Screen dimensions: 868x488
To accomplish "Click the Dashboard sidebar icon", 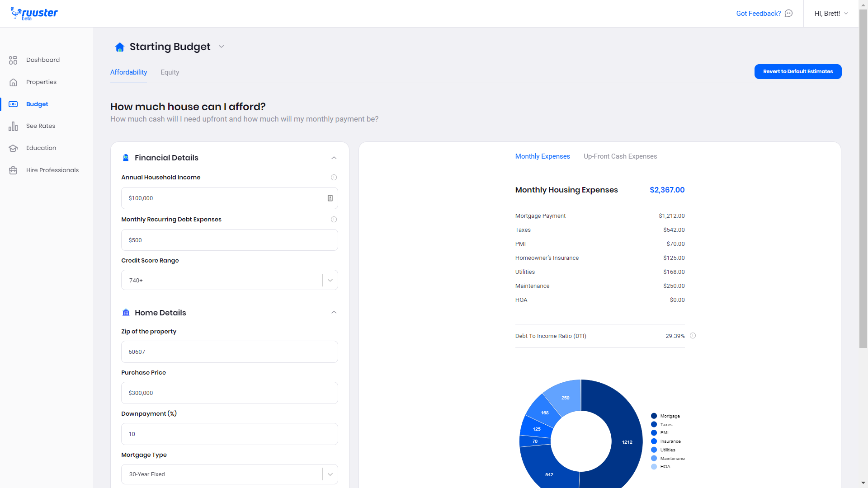I will 13,60.
